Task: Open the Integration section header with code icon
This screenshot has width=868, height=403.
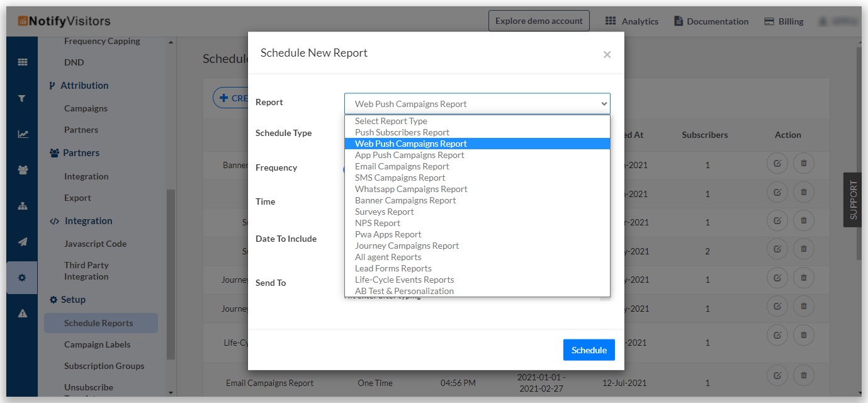Action: pos(81,221)
